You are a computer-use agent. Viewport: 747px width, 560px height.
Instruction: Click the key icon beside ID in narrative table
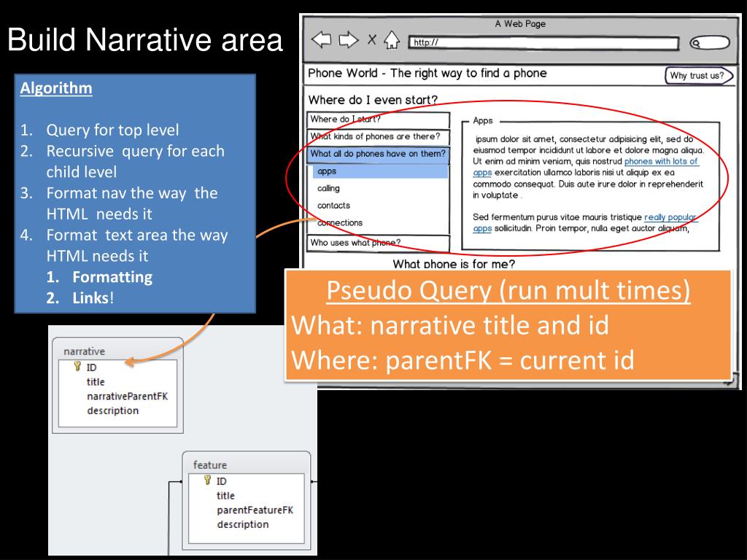coord(77,366)
